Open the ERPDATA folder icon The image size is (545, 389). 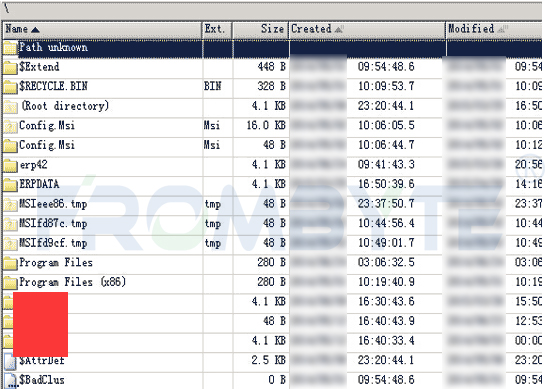10,185
